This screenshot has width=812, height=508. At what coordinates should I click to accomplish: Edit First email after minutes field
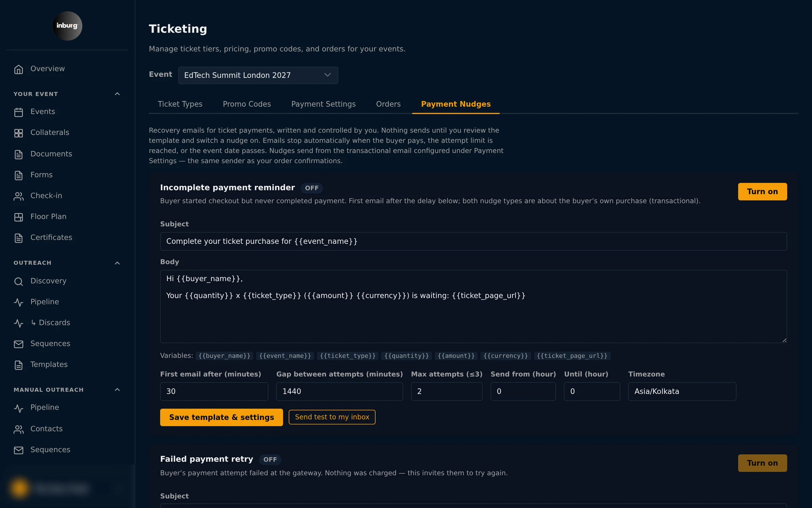(214, 391)
